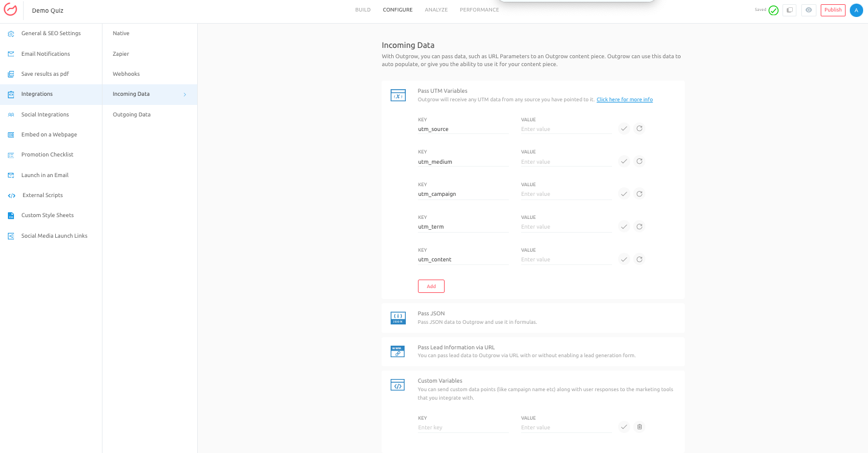Click the utm_source value field
This screenshot has height=453, width=868.
pyautogui.click(x=566, y=129)
